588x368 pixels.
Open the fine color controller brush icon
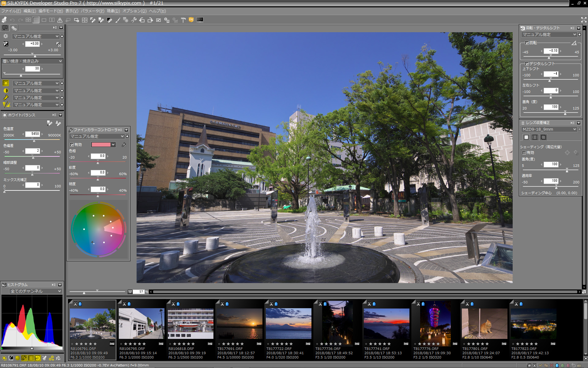(x=24, y=358)
